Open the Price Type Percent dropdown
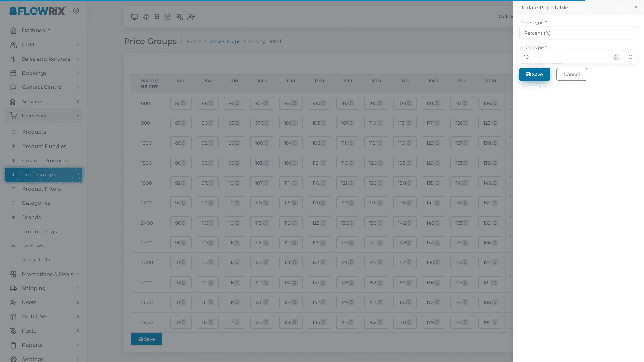The image size is (644, 362). (x=578, y=33)
